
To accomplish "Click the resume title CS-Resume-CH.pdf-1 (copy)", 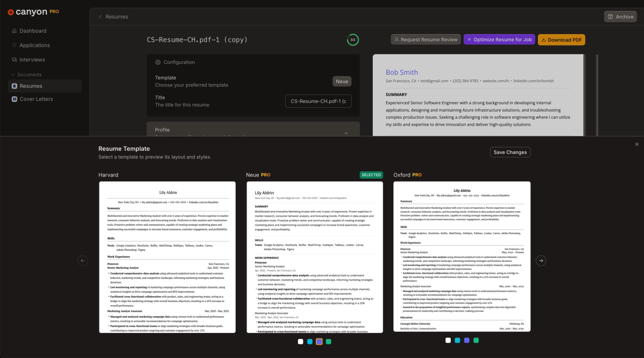I will click(x=197, y=40).
